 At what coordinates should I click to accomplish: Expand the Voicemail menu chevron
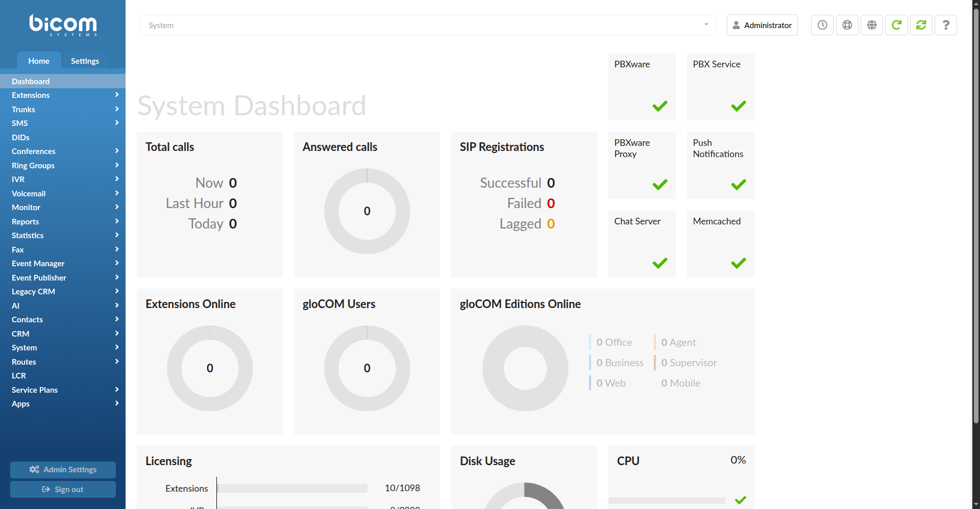(117, 193)
